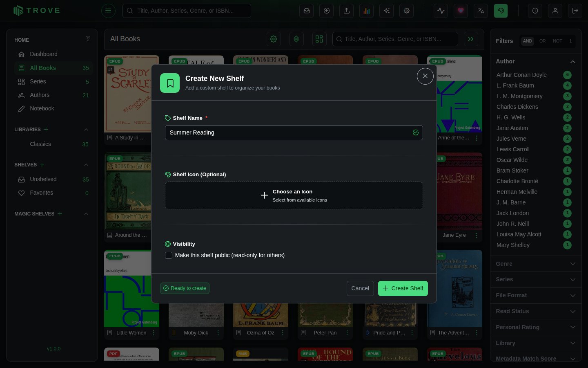The width and height of the screenshot is (588, 368).
Task: Click the pink heart icon
Action: 461,11
